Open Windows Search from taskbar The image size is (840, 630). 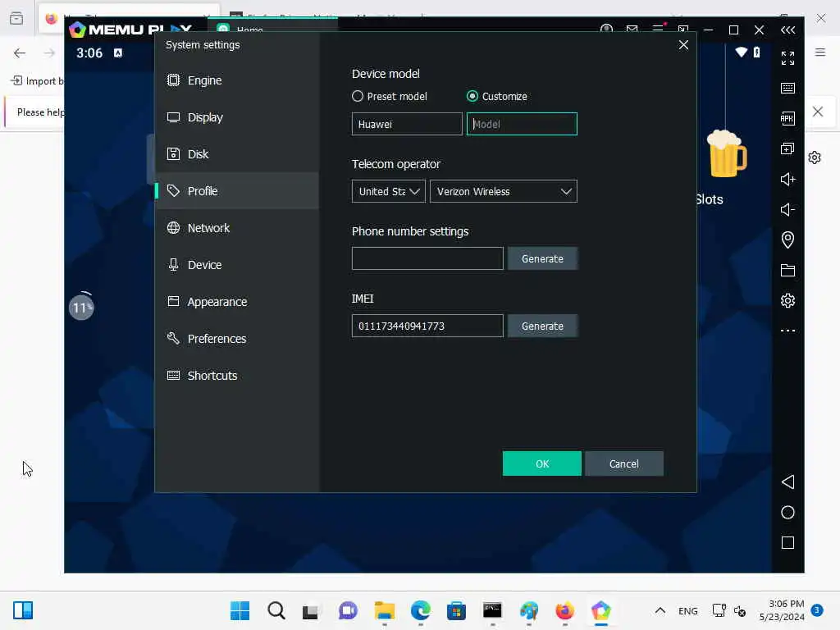[276, 610]
